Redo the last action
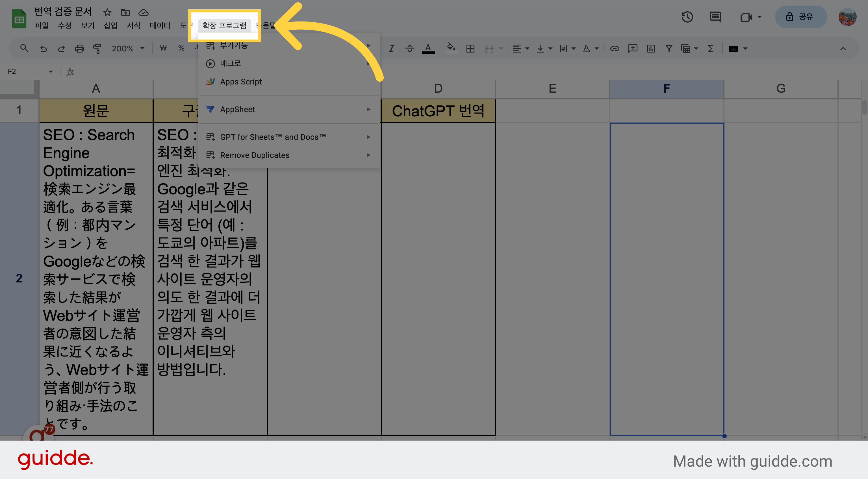 tap(61, 49)
